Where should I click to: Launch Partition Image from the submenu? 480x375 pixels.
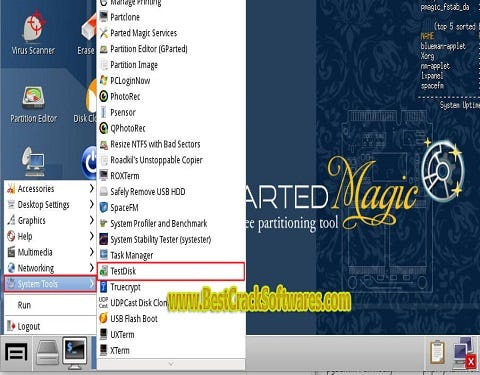tap(171, 65)
